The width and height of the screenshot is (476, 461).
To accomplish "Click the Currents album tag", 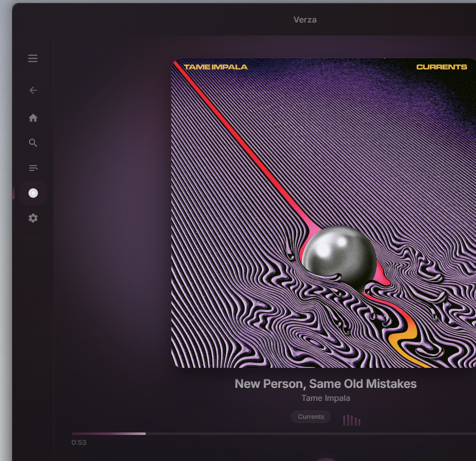I will [311, 417].
